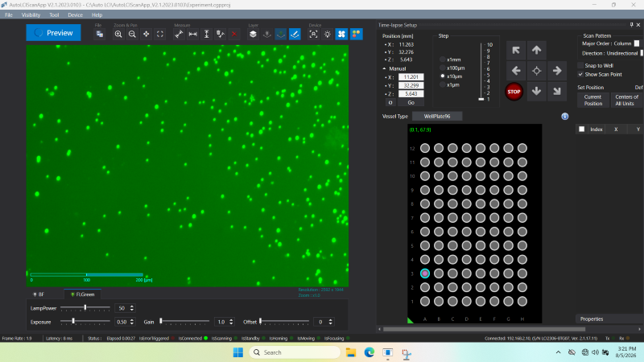Enable Snap to Well checkbox

(x=580, y=65)
